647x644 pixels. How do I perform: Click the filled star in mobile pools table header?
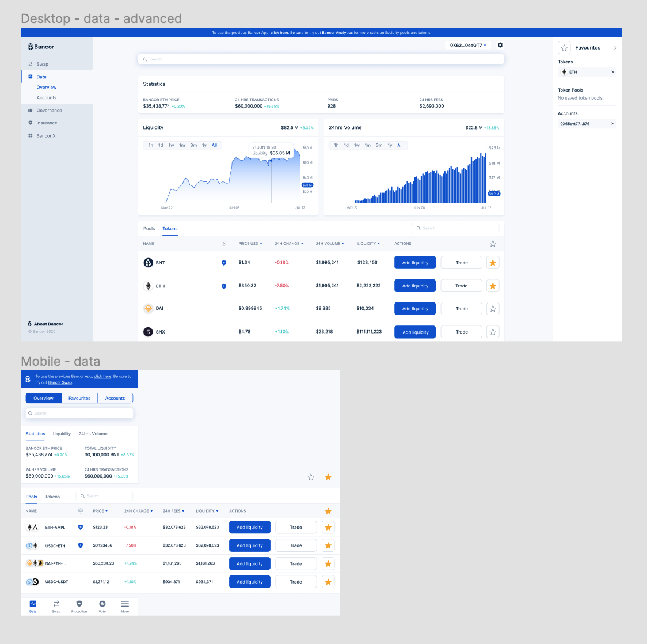coord(328,511)
